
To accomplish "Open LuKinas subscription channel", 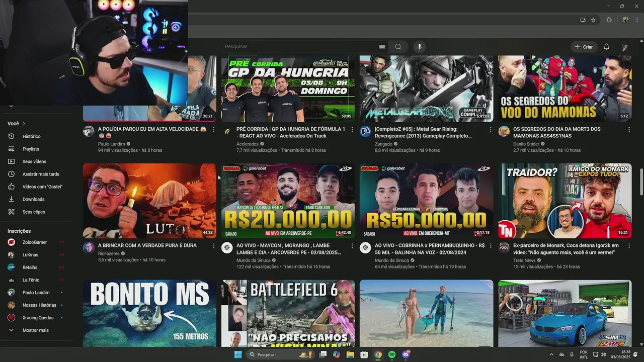I will (x=36, y=255).
